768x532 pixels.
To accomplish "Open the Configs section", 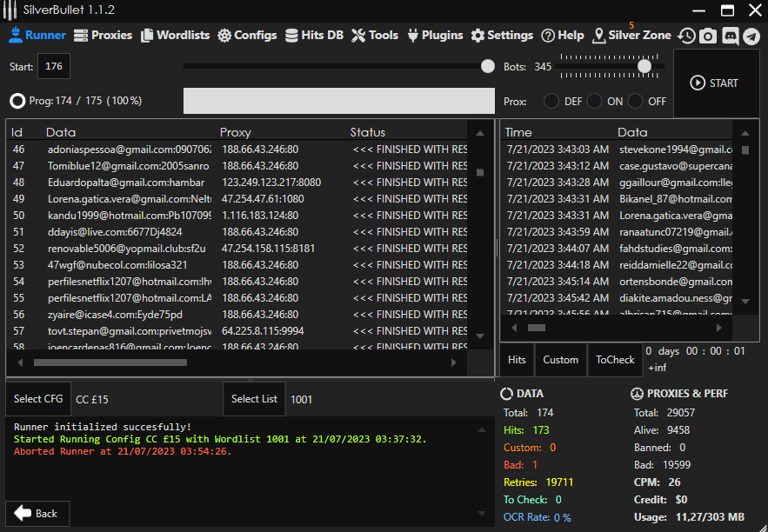I will pyautogui.click(x=247, y=36).
